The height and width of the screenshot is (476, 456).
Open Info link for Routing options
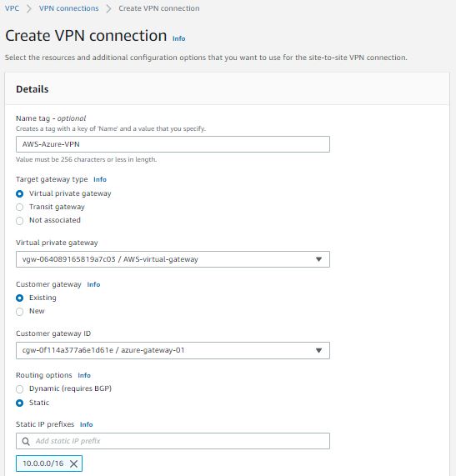click(84, 375)
